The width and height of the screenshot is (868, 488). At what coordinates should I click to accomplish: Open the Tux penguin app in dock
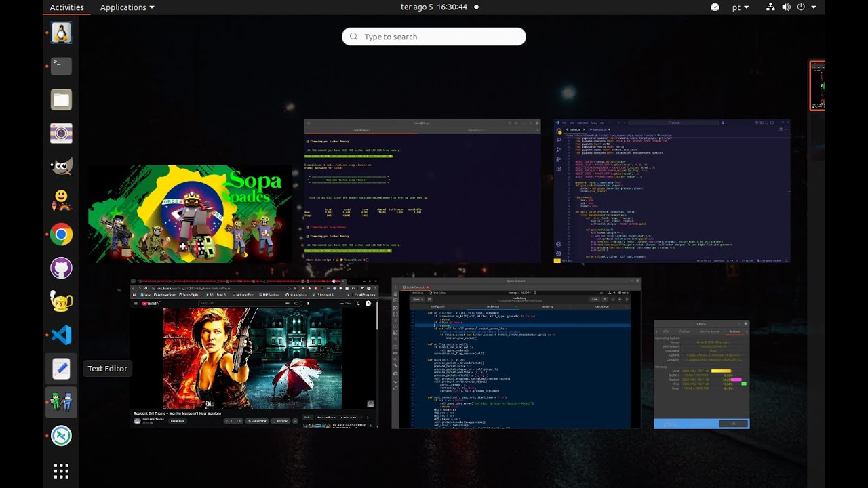tap(61, 33)
